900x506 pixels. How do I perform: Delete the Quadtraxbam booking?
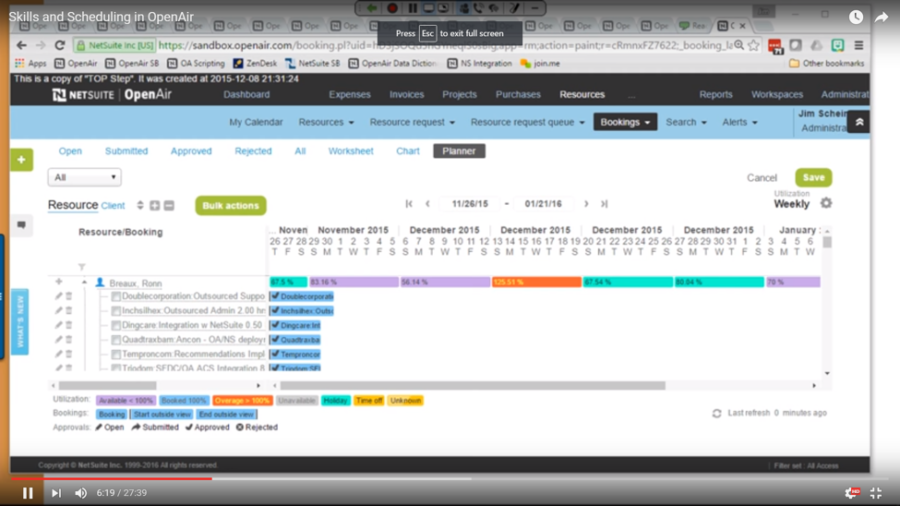69,340
